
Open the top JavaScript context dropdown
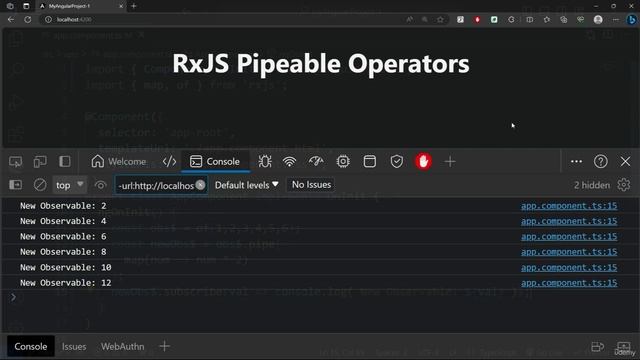pos(69,185)
